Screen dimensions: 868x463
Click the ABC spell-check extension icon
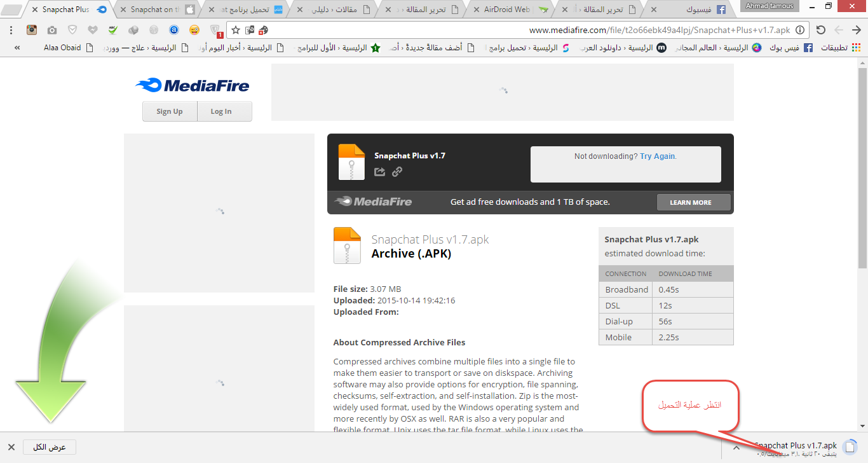113,30
